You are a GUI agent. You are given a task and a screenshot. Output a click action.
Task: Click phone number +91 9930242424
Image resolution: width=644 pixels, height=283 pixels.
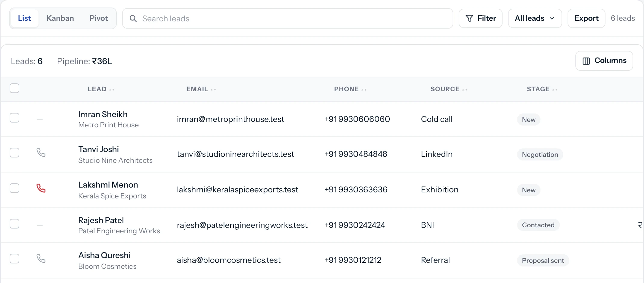355,225
